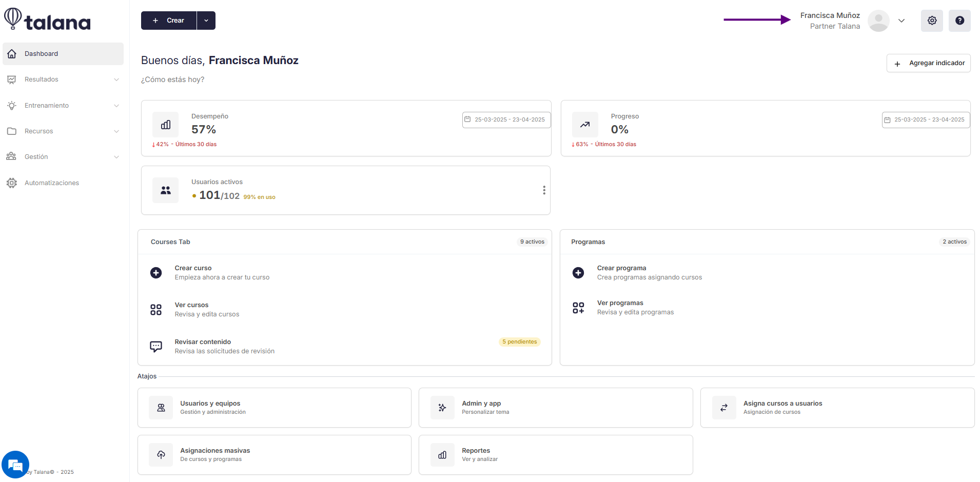Select Dashboard in sidebar

[63, 54]
